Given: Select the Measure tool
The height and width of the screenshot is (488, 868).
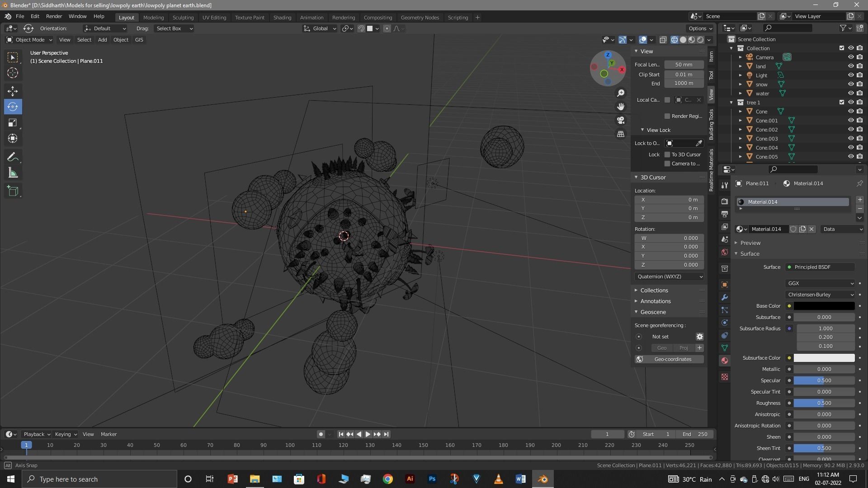Looking at the screenshot, I should click(13, 173).
